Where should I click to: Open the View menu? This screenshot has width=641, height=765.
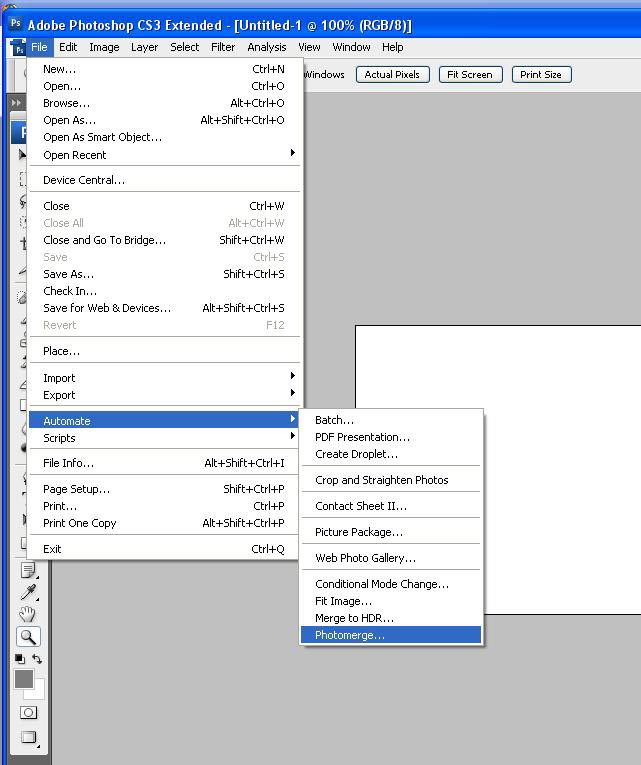tap(309, 47)
